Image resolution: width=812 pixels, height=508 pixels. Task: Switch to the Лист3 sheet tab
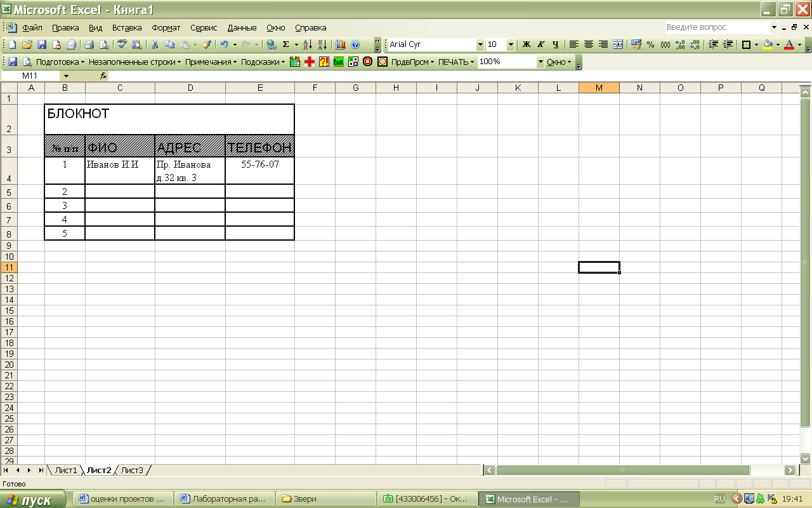click(x=132, y=470)
